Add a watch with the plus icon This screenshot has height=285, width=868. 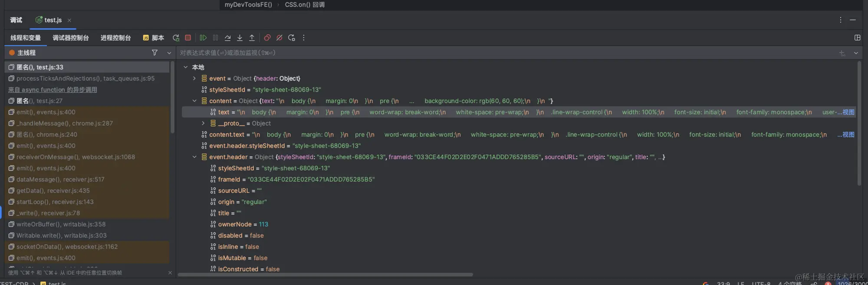coord(842,53)
